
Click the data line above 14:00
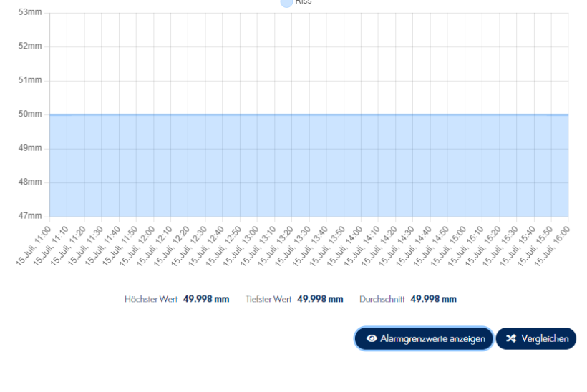(x=361, y=114)
